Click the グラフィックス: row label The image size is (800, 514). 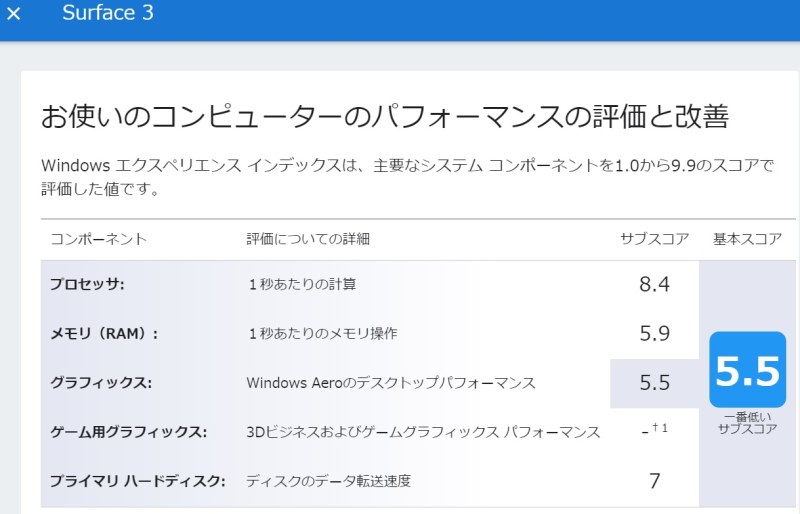[101, 383]
